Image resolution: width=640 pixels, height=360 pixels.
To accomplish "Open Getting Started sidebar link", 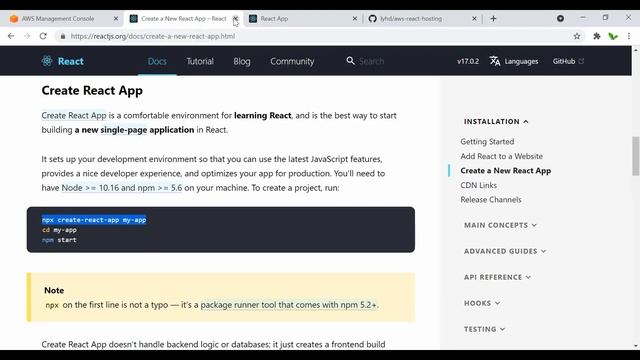I will (x=487, y=142).
